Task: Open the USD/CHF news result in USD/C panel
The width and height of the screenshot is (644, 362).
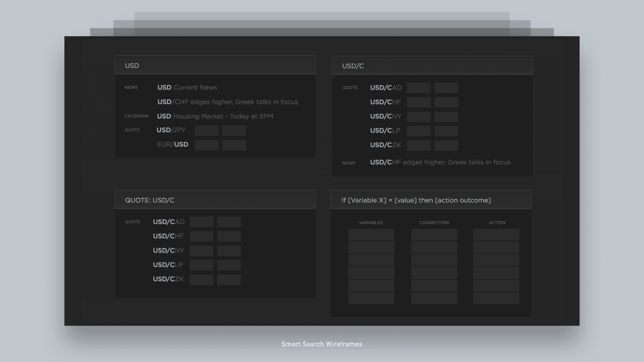Action: coord(440,162)
